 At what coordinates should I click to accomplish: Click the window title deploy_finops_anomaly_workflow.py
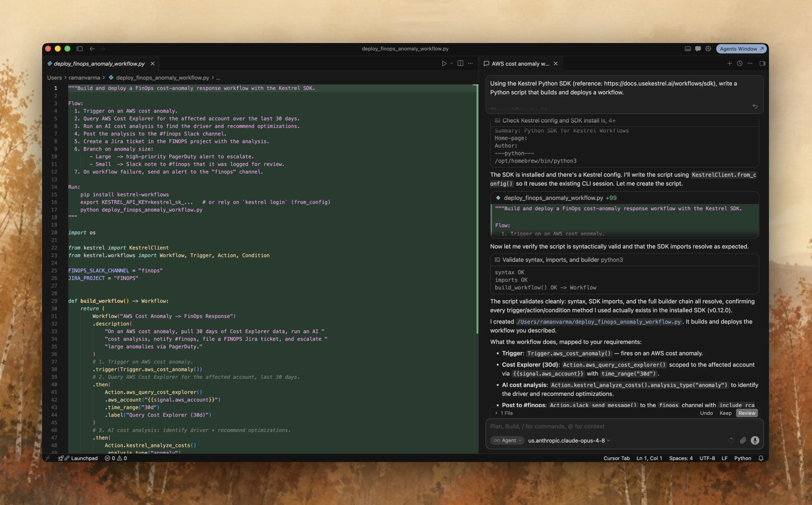(405, 49)
